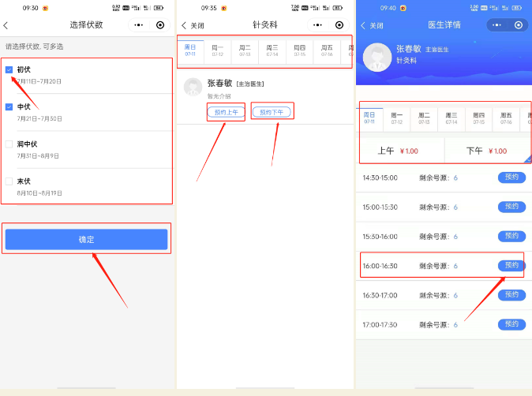Select 周二 07-13 tab on 针灸科 screen
The width and height of the screenshot is (532, 396).
coord(245,50)
